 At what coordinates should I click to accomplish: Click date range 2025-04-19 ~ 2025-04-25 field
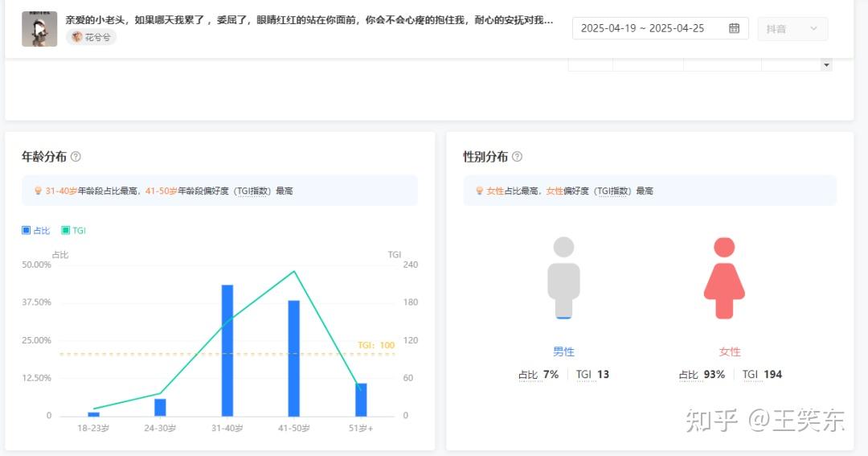660,28
